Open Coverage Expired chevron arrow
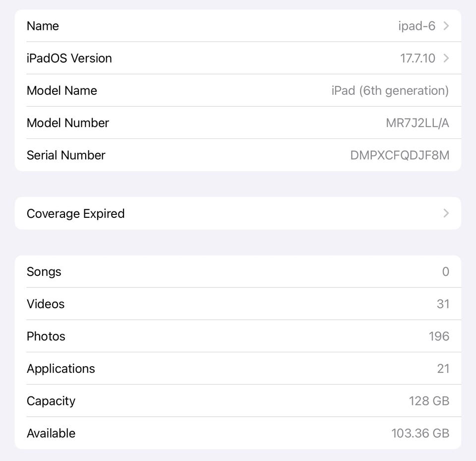476x461 pixels. [x=446, y=213]
